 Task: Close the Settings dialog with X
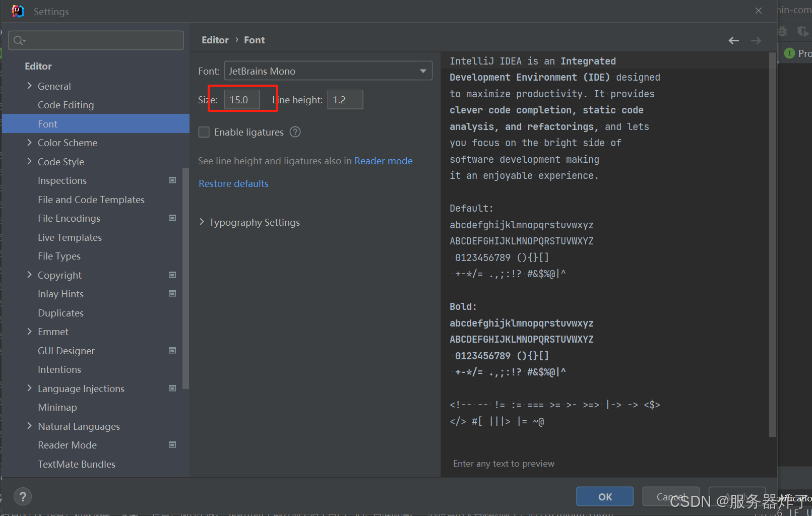tap(759, 11)
